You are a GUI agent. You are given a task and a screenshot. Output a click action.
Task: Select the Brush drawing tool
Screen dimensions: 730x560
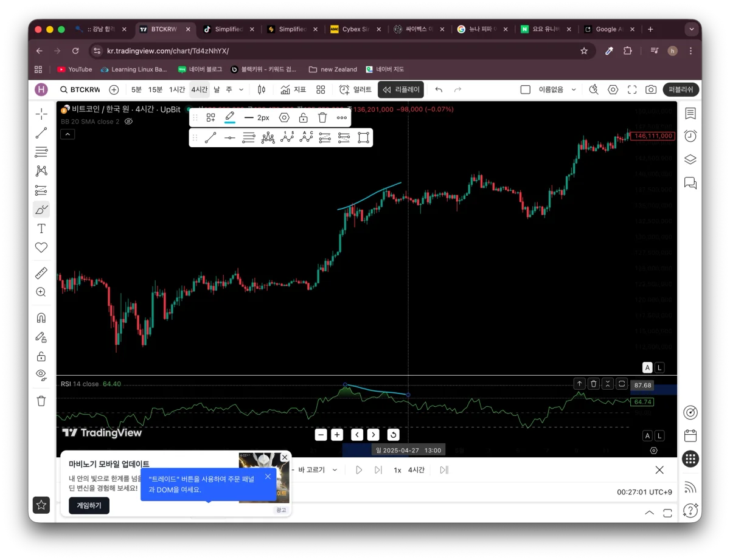point(41,209)
